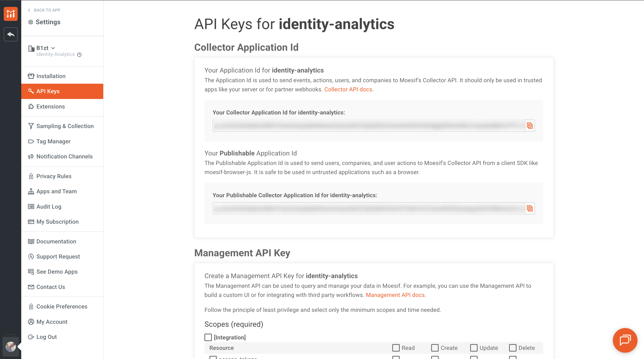
Task: Copy the Collector Application Id
Action: (530, 125)
